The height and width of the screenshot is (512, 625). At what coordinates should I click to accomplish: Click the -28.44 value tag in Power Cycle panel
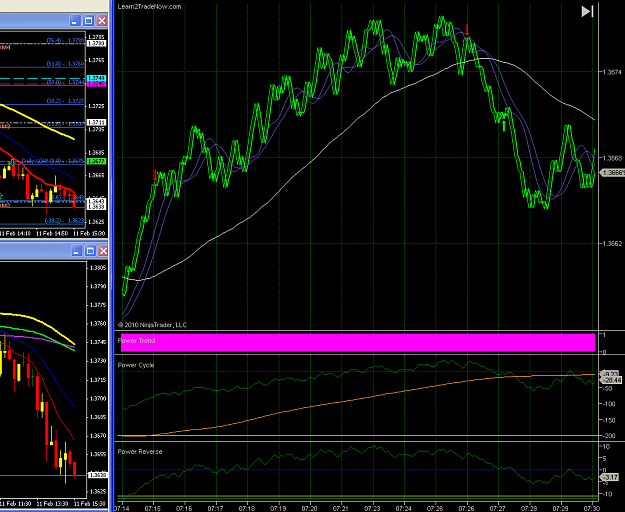(x=613, y=381)
